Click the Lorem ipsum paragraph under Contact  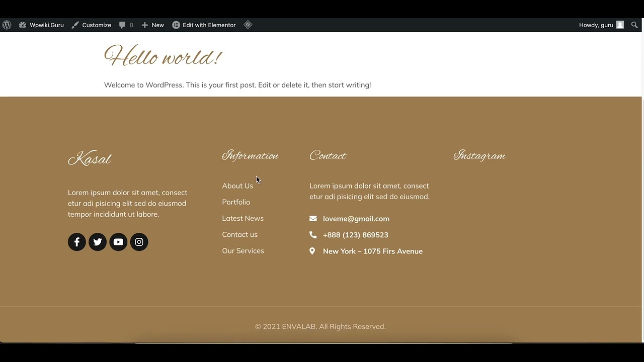[x=369, y=191]
